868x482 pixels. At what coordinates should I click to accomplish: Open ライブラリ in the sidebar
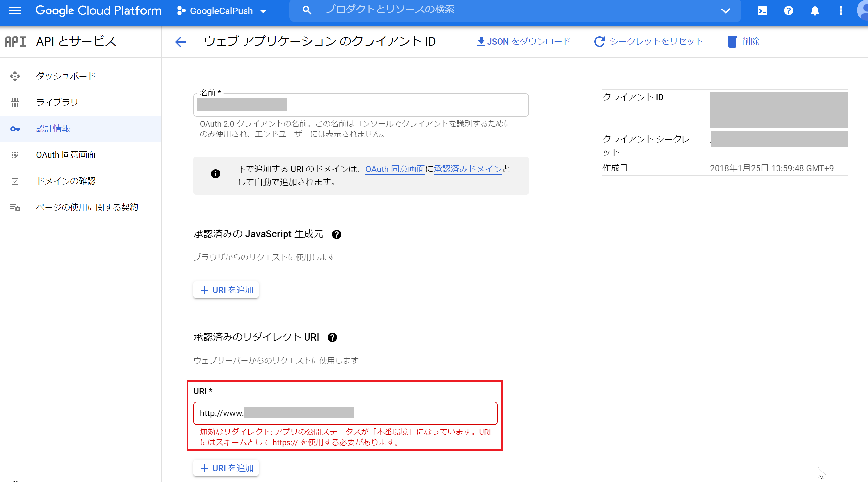pos(57,102)
